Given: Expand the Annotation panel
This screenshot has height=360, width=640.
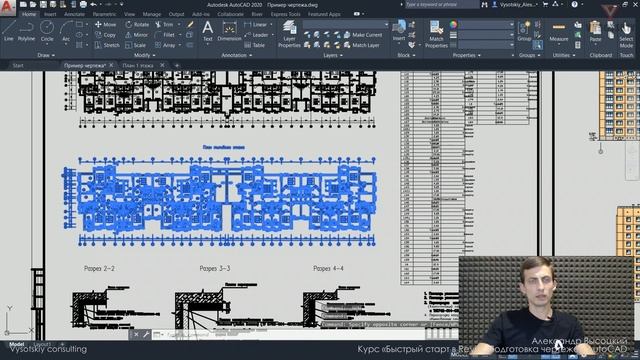Looking at the screenshot, I should point(237,55).
